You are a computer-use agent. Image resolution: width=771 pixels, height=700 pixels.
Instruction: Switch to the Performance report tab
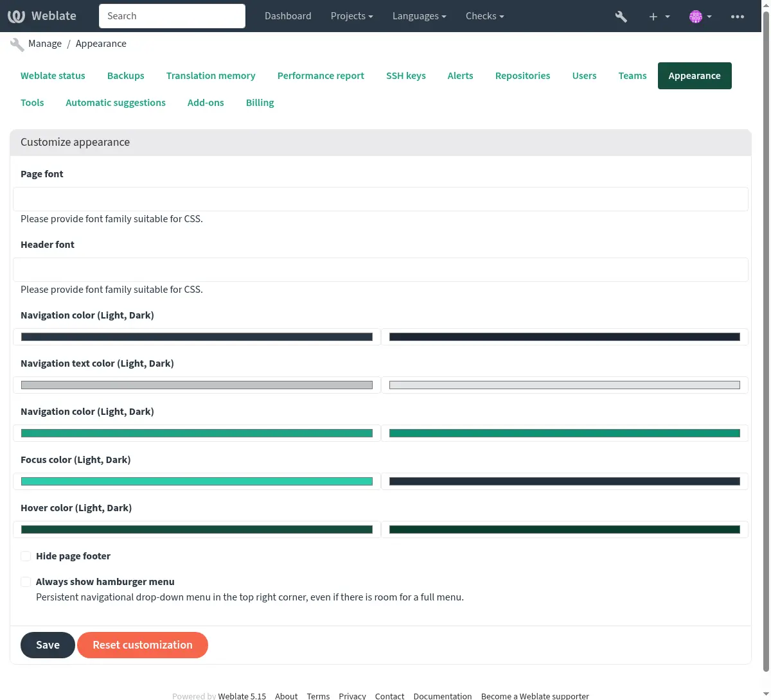click(321, 76)
